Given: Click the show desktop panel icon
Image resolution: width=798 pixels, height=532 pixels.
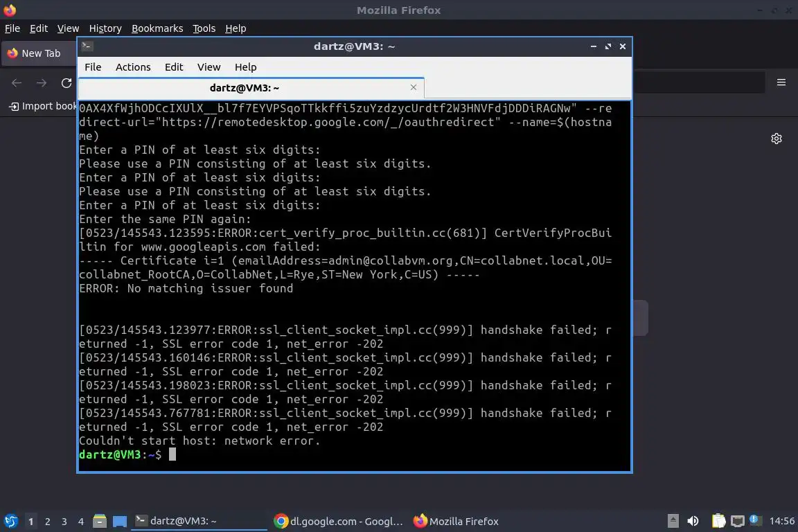Looking at the screenshot, I should (120, 521).
